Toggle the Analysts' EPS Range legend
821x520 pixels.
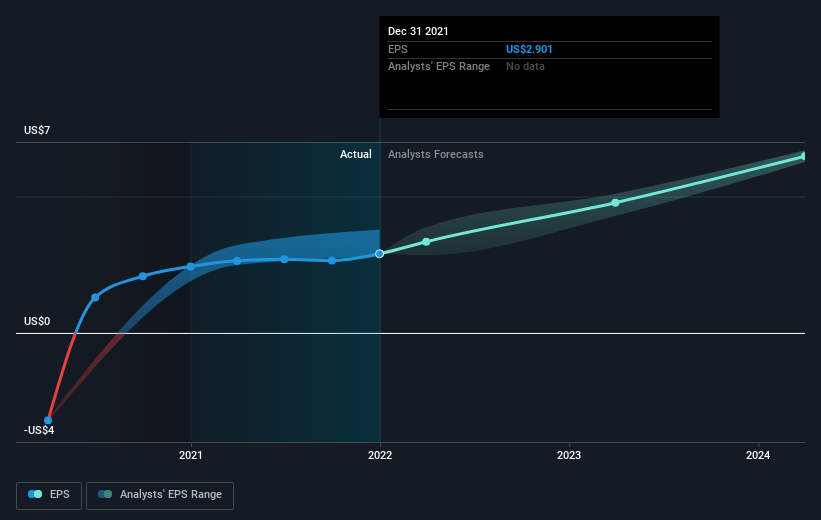(160, 495)
